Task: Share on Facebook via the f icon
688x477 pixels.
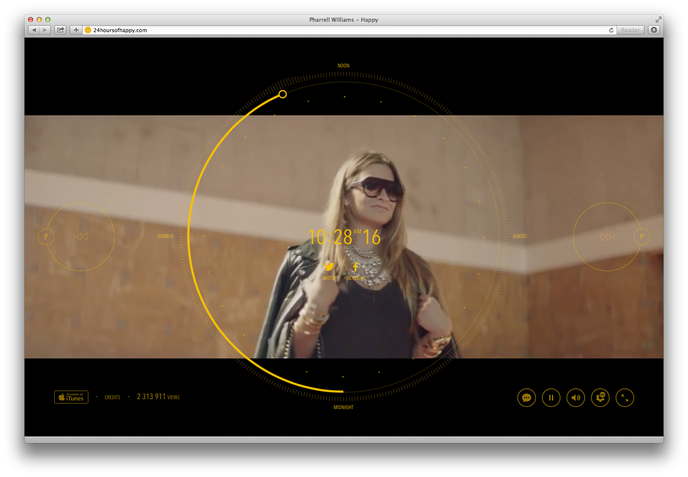Action: tap(356, 268)
